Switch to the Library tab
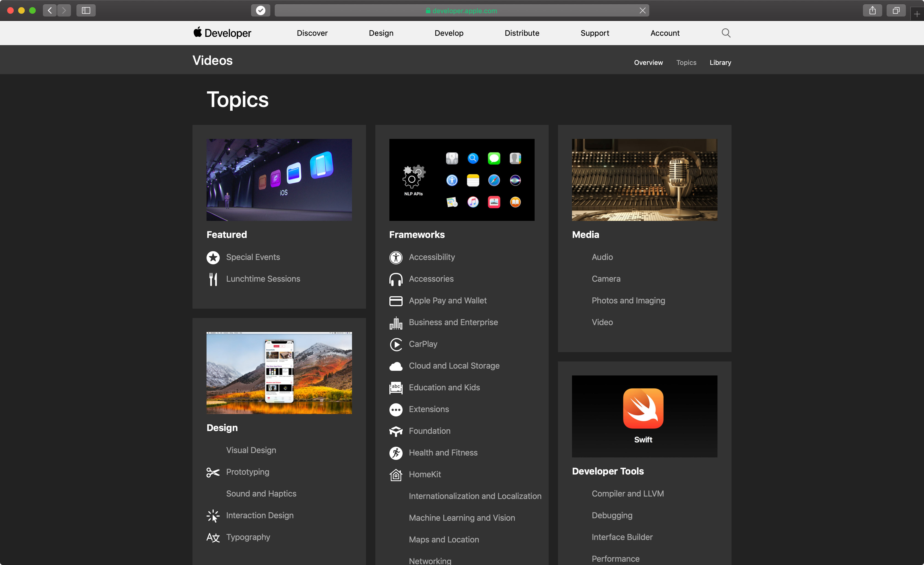 (720, 63)
